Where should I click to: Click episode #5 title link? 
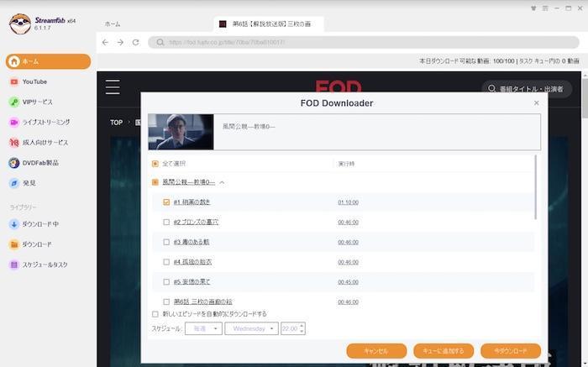(x=192, y=281)
